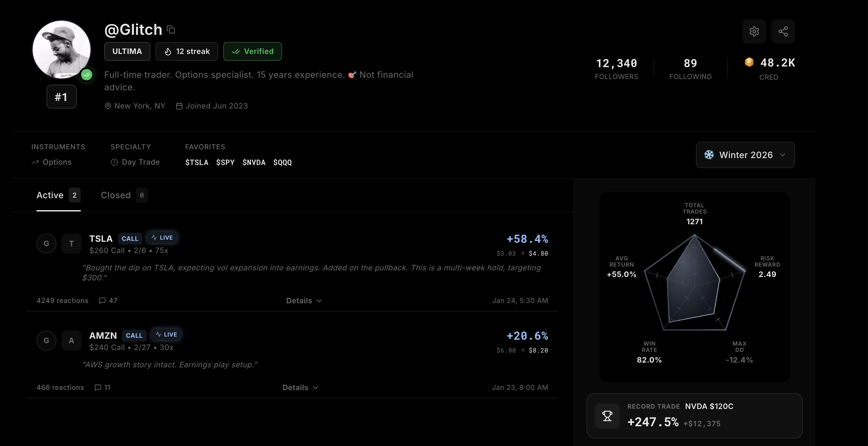Click the New York location pin

pyautogui.click(x=108, y=106)
